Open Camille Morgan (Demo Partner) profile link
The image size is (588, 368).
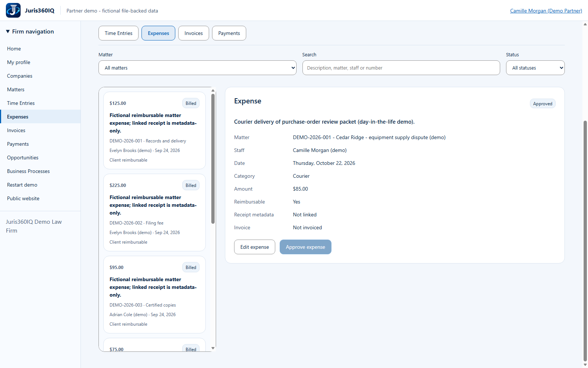[x=546, y=11]
